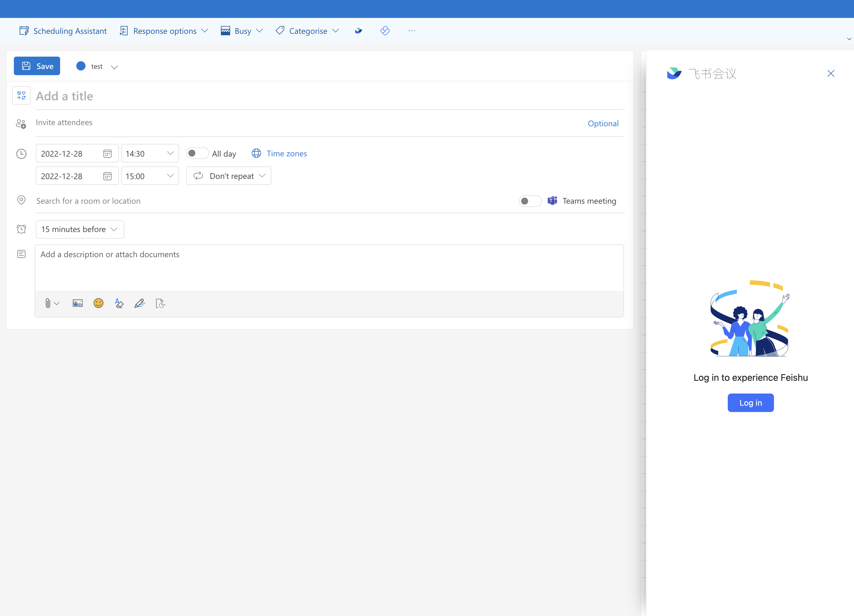Click the Add a title field

coord(151,96)
